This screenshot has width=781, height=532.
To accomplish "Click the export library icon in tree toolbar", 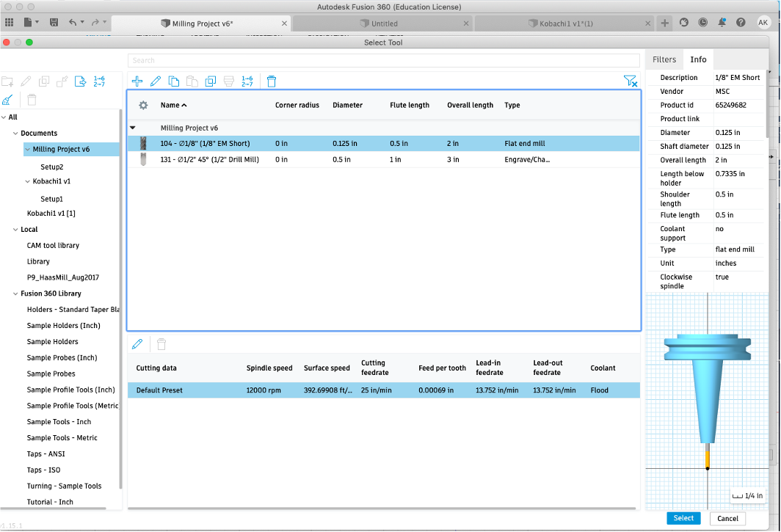I will pos(80,81).
